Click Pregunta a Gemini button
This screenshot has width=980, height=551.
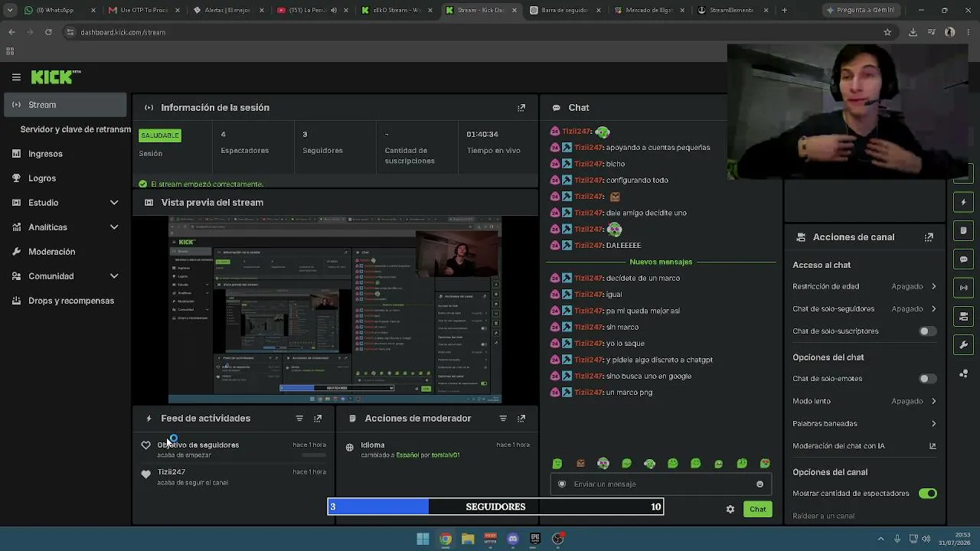point(861,10)
